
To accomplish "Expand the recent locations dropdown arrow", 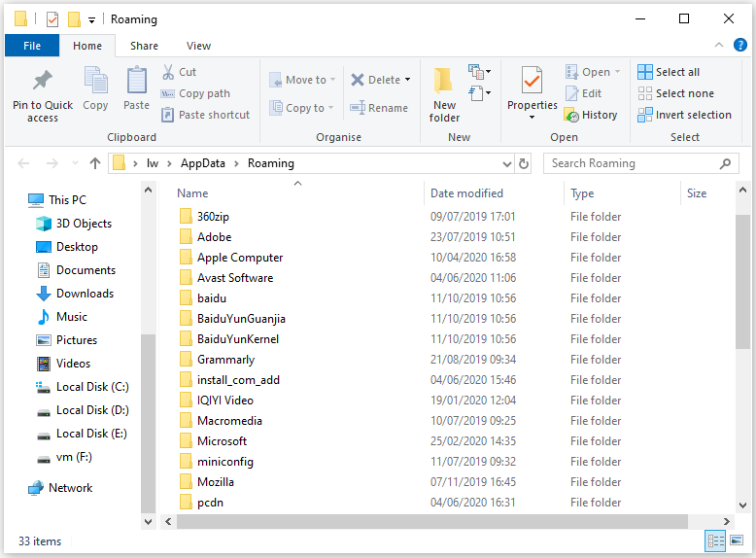I will click(73, 163).
